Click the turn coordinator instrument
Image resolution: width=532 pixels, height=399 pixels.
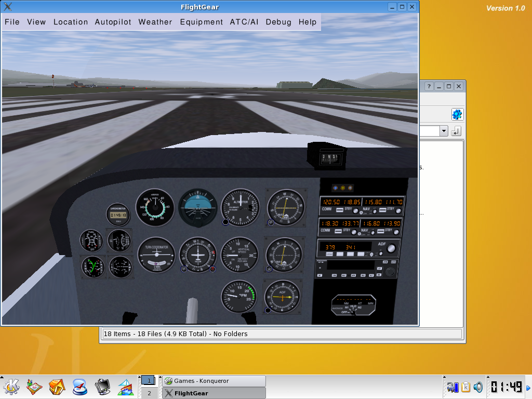pos(156,255)
